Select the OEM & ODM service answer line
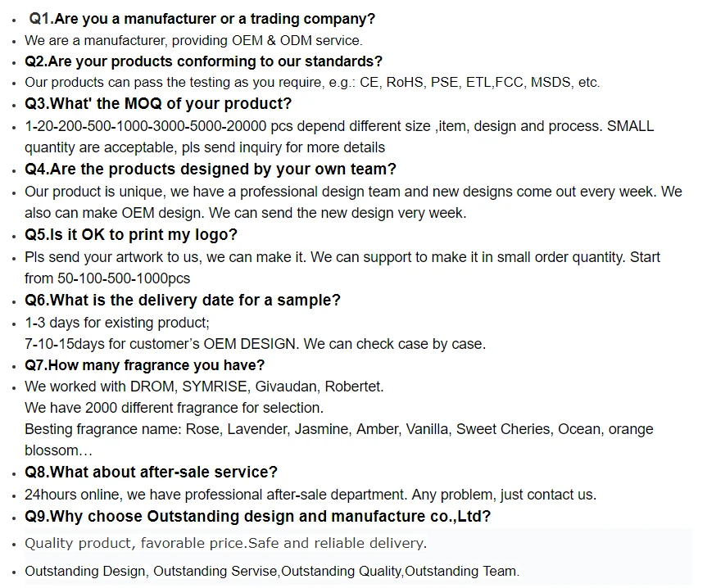Screen dimensions: 707x588 tap(193, 41)
